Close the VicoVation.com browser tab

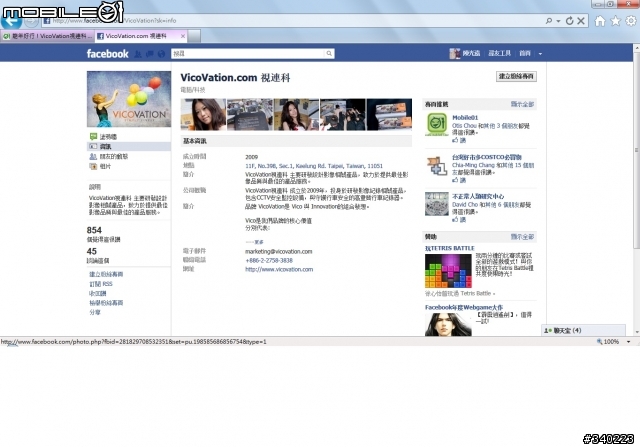point(183,36)
